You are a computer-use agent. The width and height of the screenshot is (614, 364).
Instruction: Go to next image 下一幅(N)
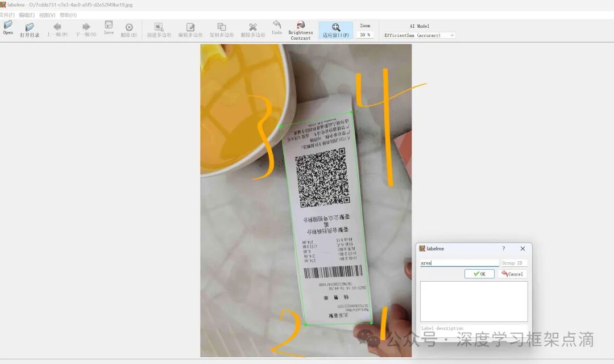tap(86, 30)
